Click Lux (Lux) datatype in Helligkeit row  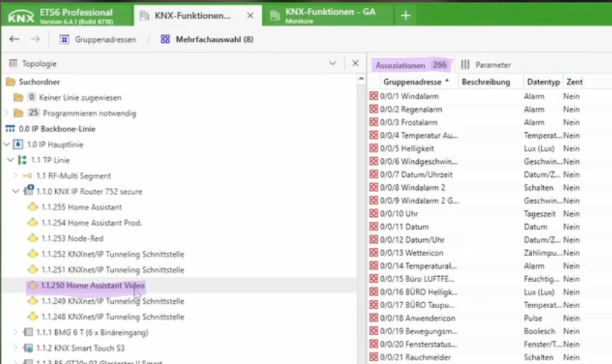point(539,149)
